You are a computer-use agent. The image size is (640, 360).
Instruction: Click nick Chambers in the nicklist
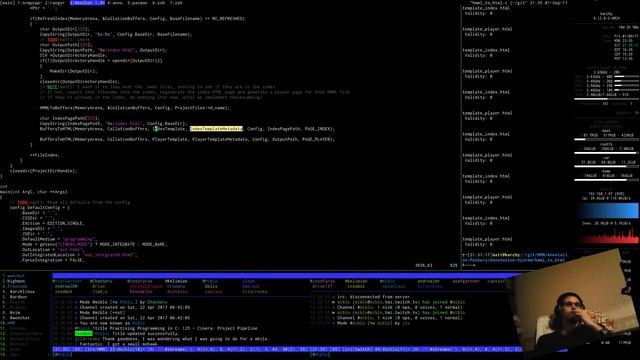pos(101,281)
